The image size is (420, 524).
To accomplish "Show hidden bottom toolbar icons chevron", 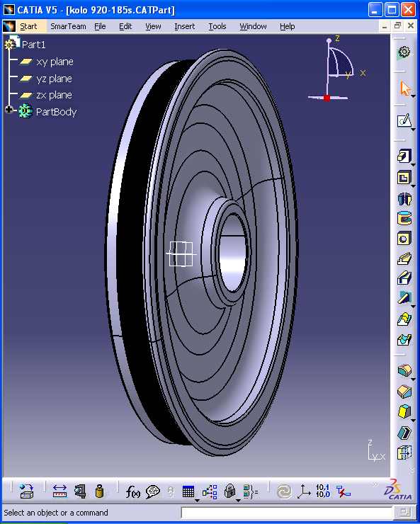I will [x=375, y=484].
